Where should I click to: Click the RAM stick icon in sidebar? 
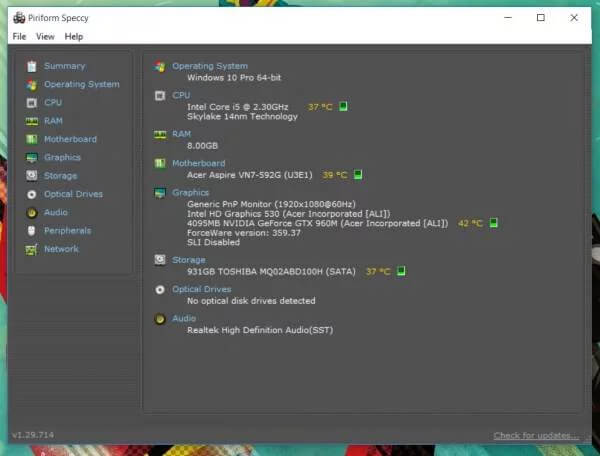32,121
